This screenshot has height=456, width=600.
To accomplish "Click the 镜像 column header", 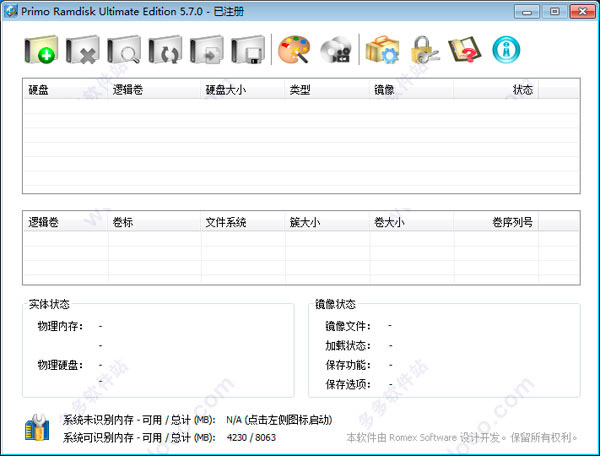I will pyautogui.click(x=411, y=90).
